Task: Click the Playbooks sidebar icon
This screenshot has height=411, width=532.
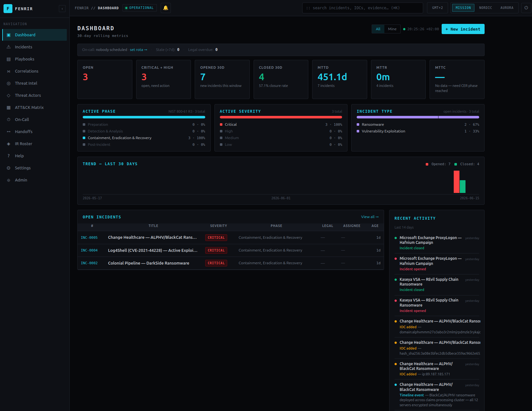Action: (x=9, y=59)
